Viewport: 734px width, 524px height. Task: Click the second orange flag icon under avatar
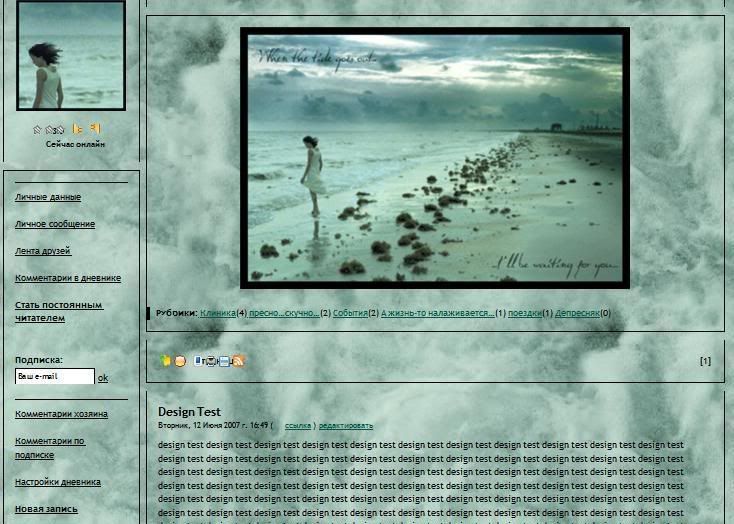pyautogui.click(x=95, y=129)
